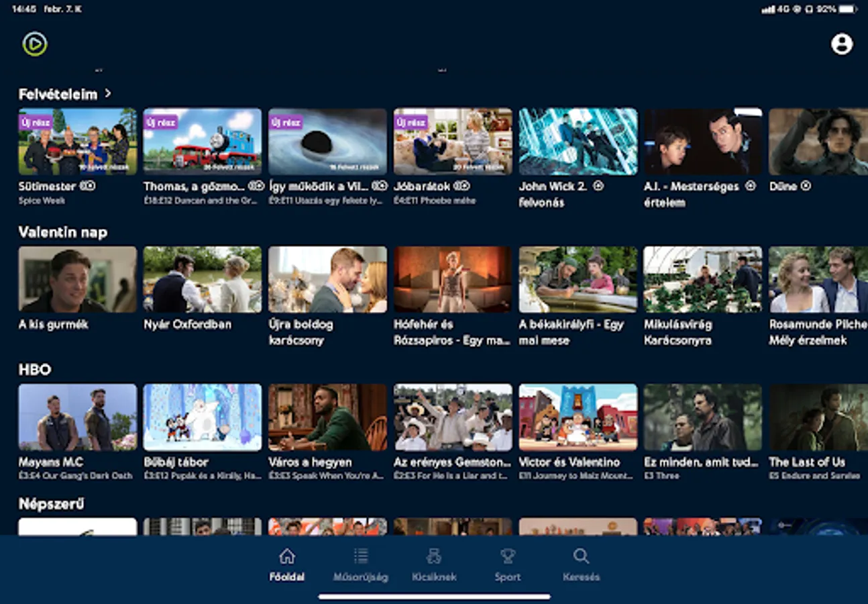Click the series recording icon beside Sütimester

pyautogui.click(x=88, y=187)
